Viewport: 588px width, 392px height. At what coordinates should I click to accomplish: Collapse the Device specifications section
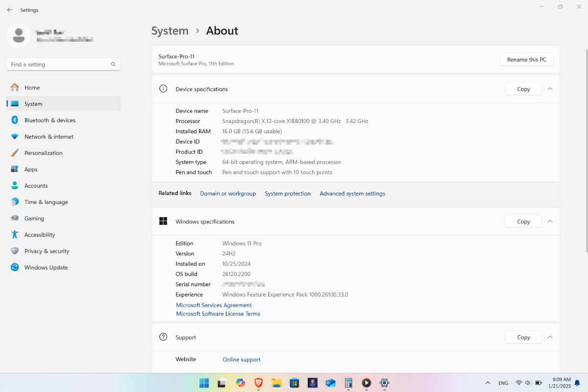(550, 89)
